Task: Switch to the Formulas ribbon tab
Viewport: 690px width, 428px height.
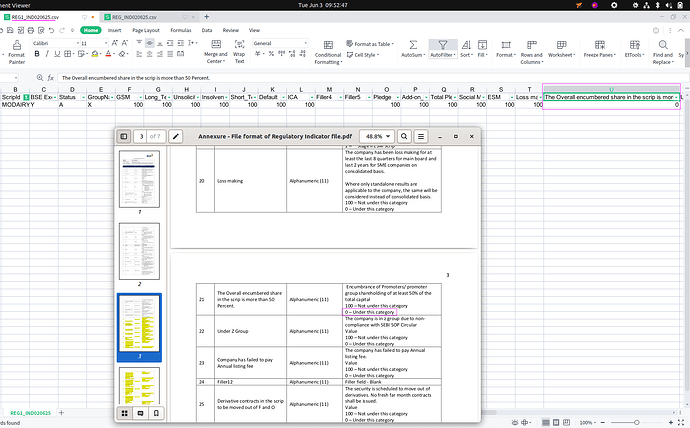Action: 180,30
